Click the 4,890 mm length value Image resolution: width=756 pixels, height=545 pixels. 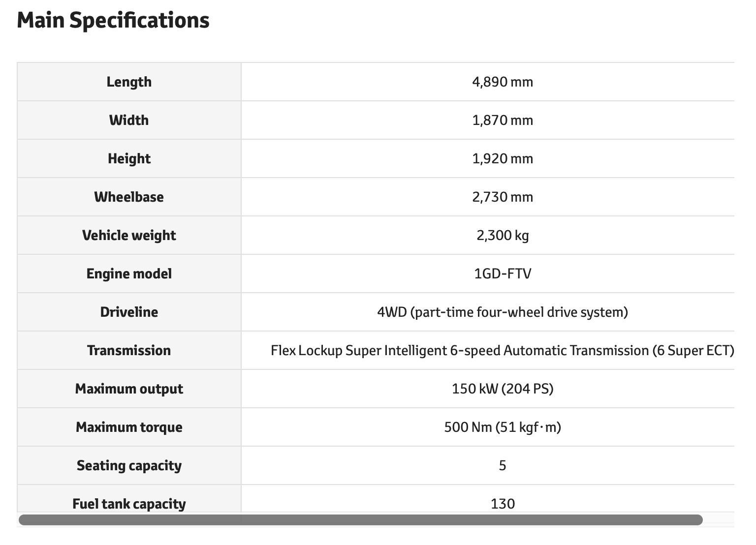502,82
